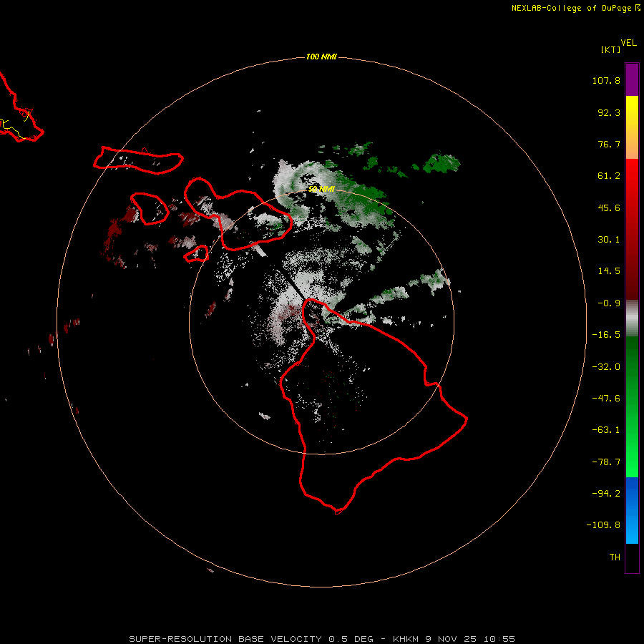Click the -47.6 legend value
This screenshot has height=644, width=644.
click(606, 399)
